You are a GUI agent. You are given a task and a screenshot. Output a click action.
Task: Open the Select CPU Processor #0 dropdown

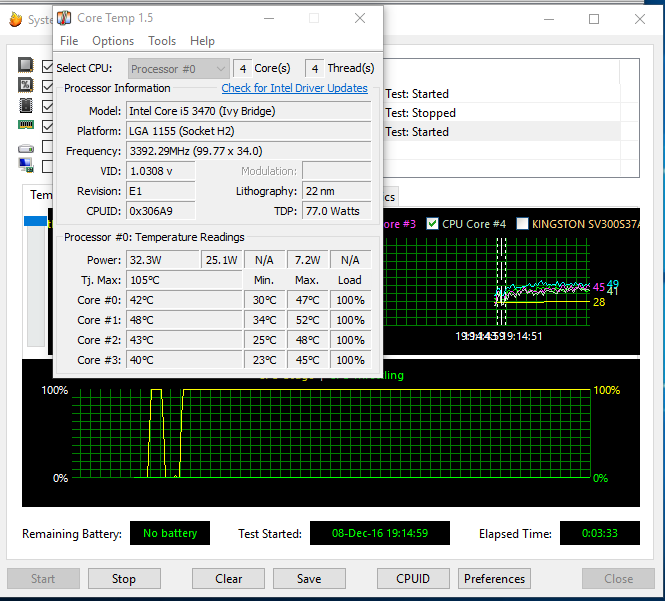(179, 68)
